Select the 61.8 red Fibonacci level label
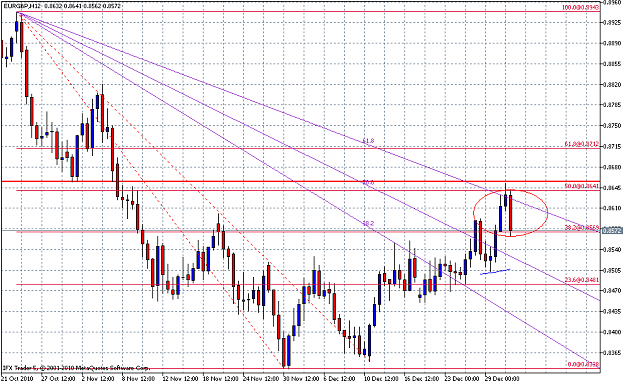This screenshot has height=384, width=625. click(x=582, y=144)
